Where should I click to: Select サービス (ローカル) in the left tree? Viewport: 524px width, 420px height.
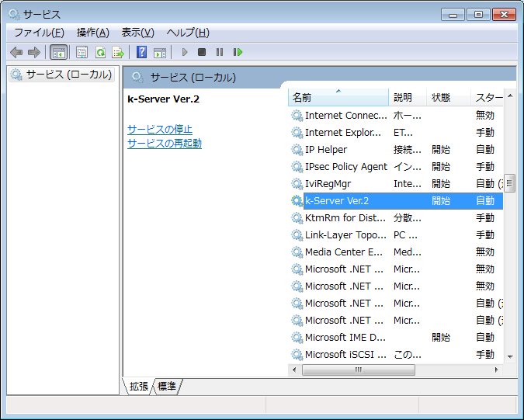(x=62, y=75)
